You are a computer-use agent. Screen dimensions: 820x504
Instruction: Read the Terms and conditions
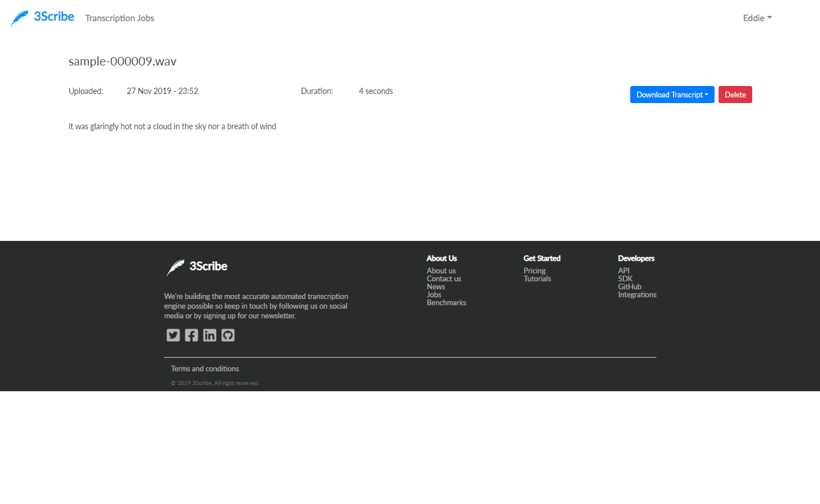205,368
